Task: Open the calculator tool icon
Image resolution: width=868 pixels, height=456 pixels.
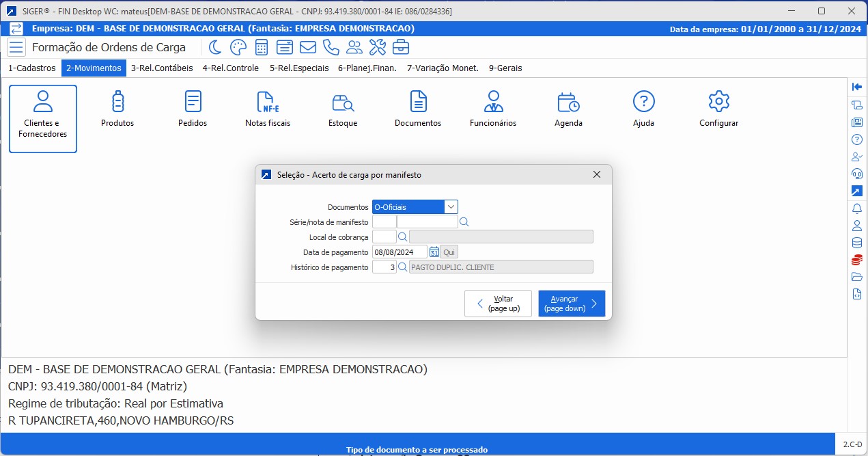Action: [261, 47]
